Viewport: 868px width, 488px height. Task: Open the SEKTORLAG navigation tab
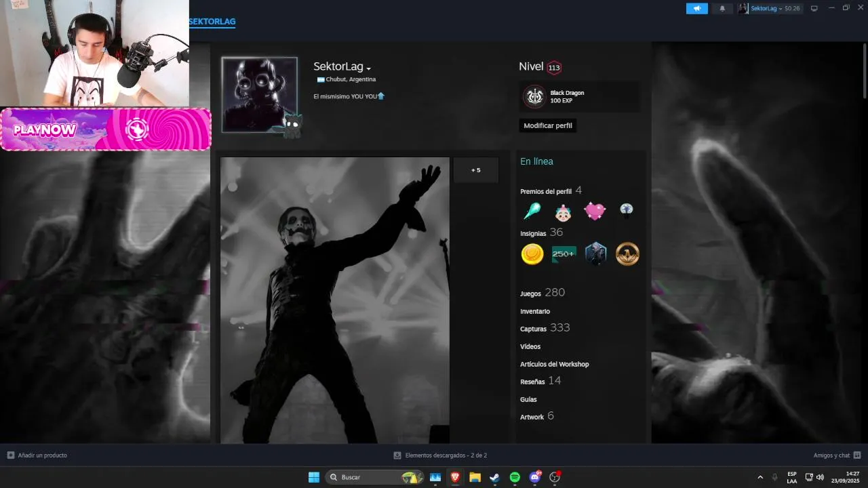tap(212, 22)
